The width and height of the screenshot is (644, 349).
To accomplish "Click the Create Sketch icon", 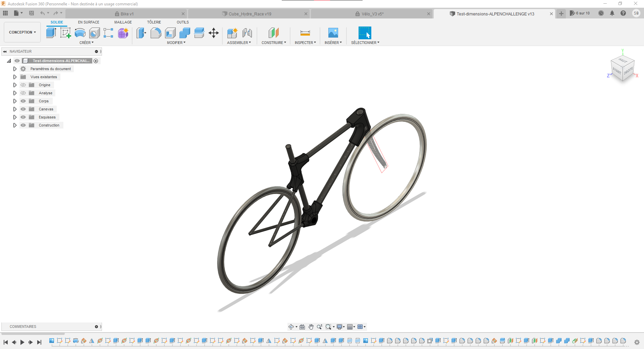I will [x=65, y=33].
